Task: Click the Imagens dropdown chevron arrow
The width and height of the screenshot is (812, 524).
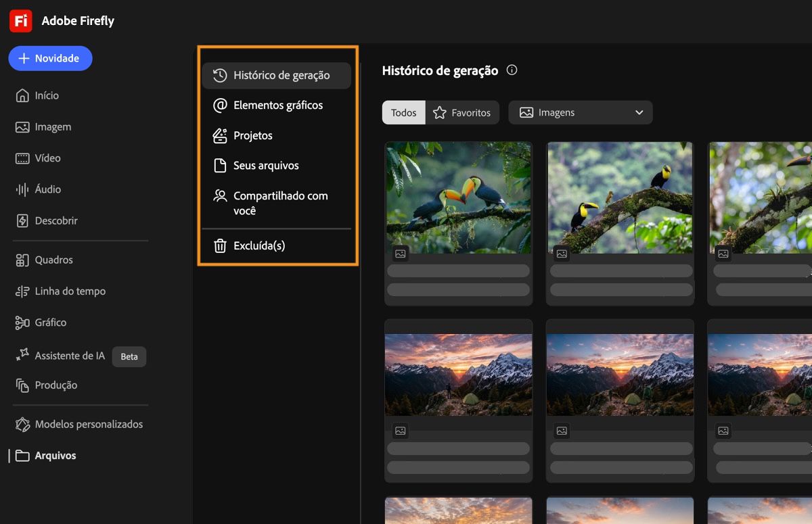Action: (x=639, y=113)
